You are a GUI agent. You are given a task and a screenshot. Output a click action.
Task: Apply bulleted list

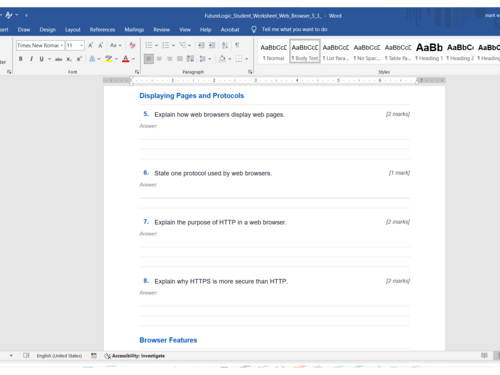(149, 45)
